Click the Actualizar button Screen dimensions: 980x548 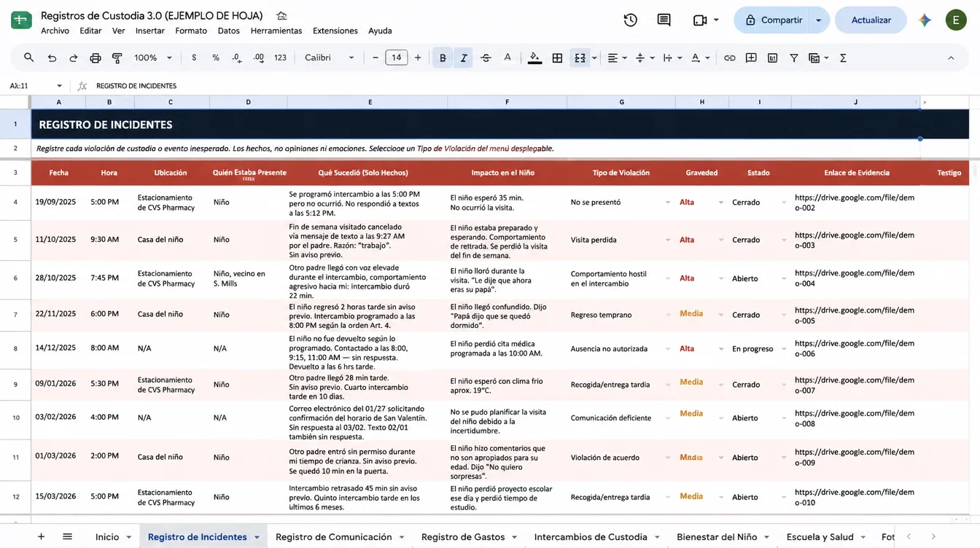pyautogui.click(x=871, y=20)
